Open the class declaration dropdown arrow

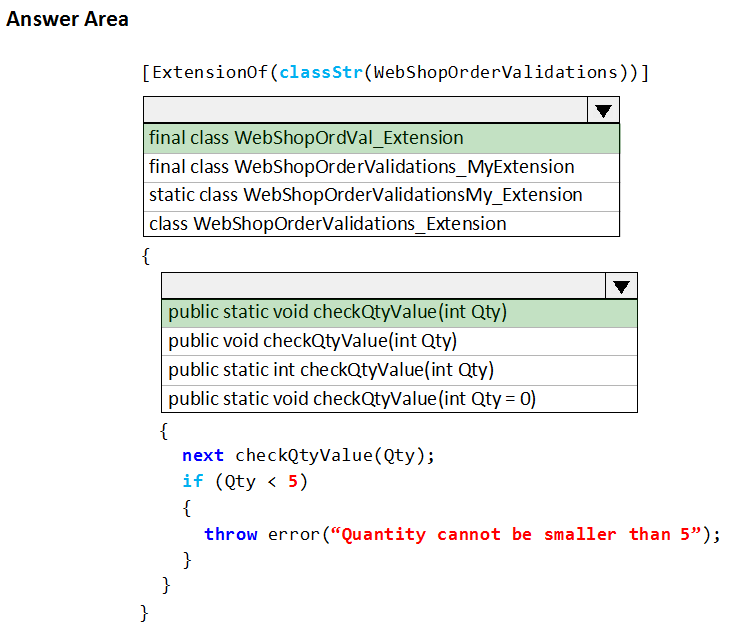click(603, 110)
